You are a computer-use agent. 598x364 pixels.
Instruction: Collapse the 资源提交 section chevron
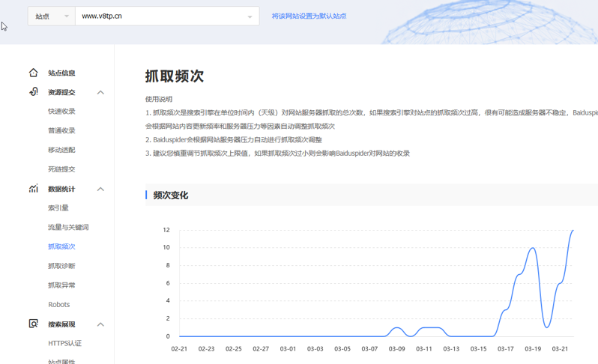tap(100, 92)
